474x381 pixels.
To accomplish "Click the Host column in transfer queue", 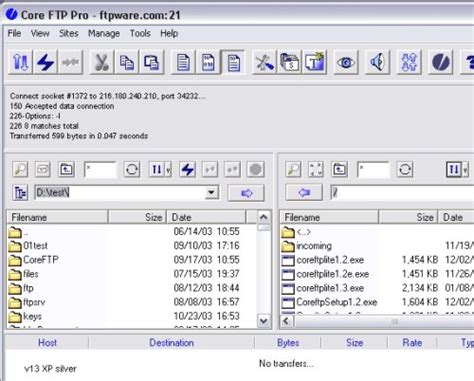I will pos(47,343).
